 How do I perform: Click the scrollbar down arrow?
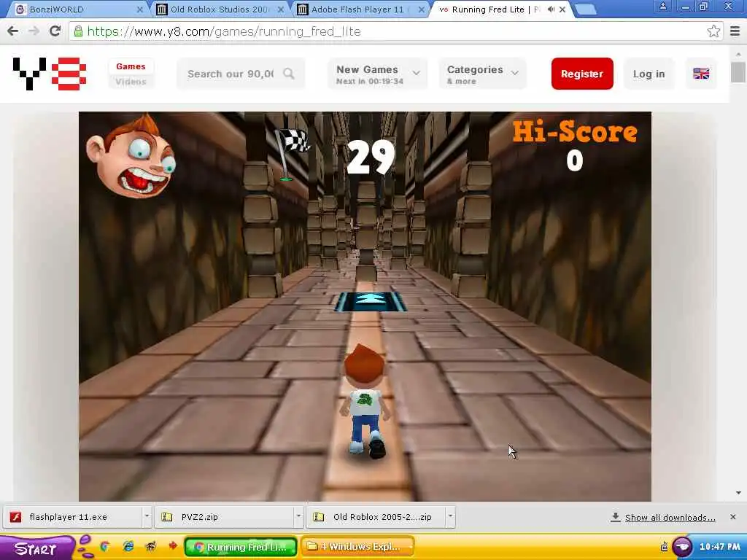(x=738, y=494)
